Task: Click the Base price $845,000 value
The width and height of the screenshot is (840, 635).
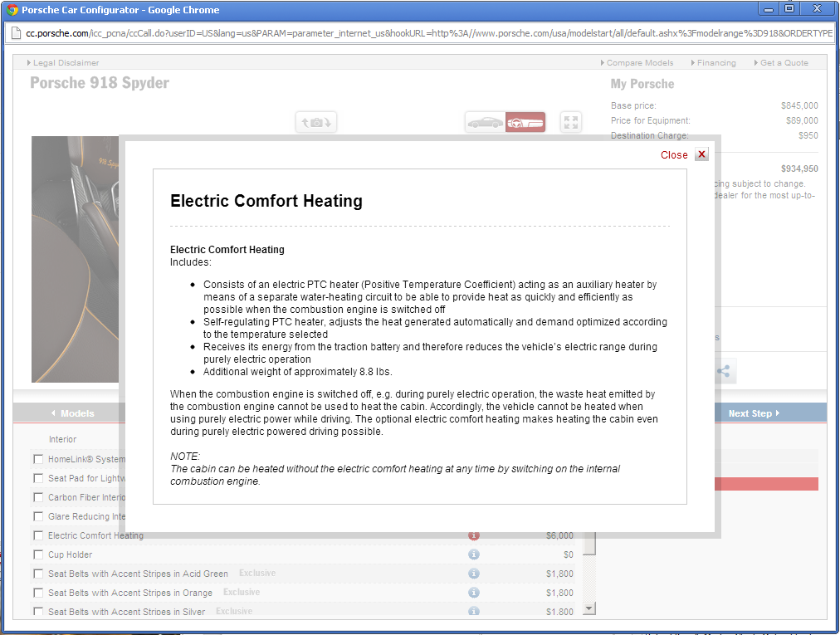Action: coord(799,105)
